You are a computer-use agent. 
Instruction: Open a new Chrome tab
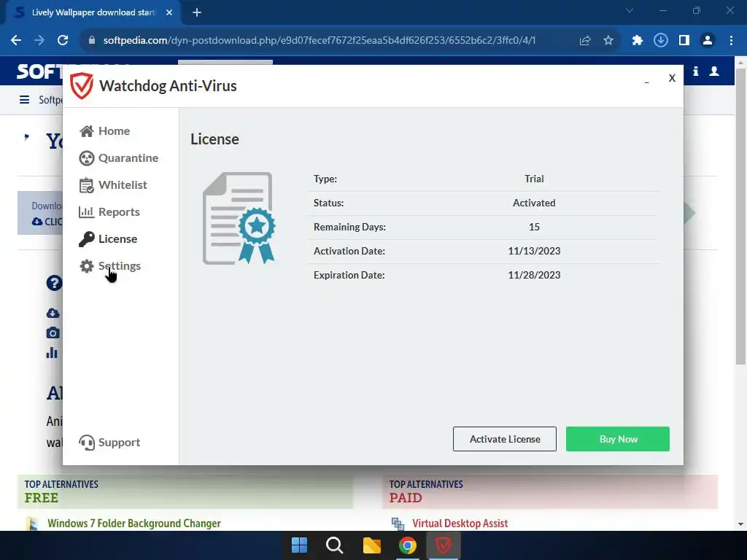[x=197, y=12]
